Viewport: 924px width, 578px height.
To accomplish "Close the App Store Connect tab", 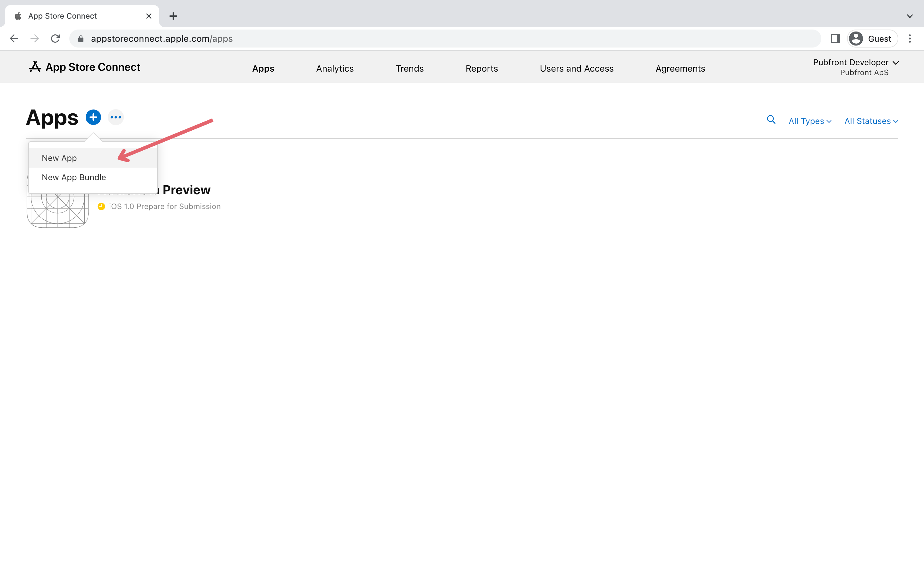I will (149, 16).
